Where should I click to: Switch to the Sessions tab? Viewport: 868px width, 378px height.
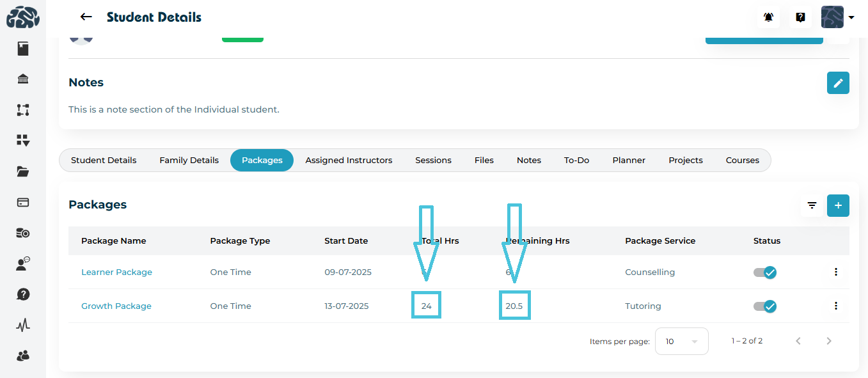(433, 161)
